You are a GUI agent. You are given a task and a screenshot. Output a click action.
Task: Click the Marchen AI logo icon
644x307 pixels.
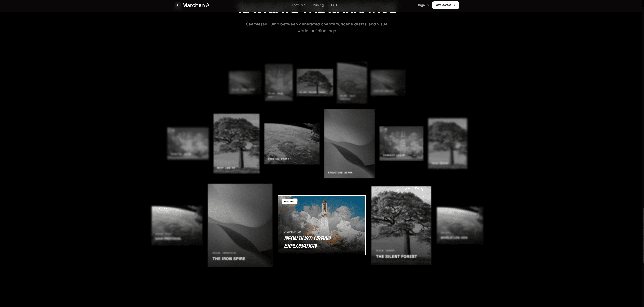click(178, 5)
